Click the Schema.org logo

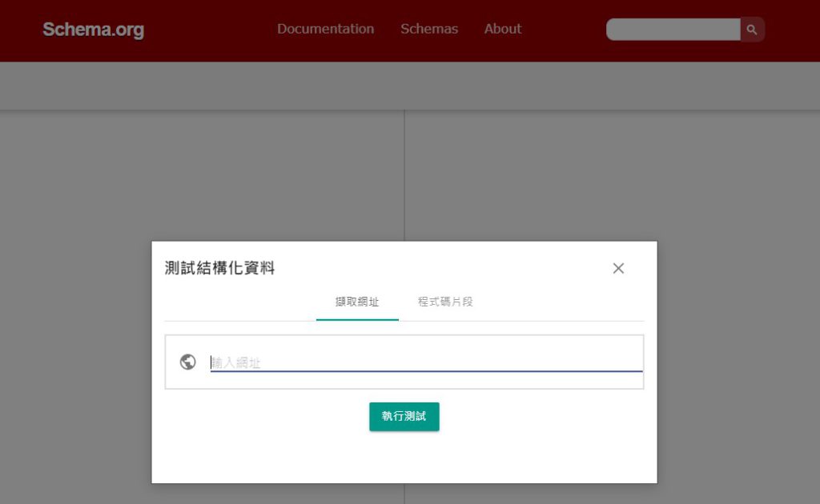[x=93, y=30]
